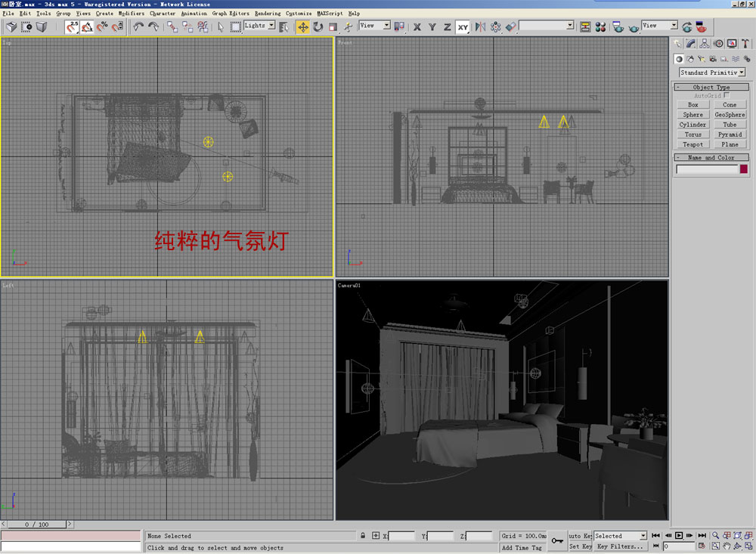The width and height of the screenshot is (756, 554).
Task: Click the Key Filters button
Action: point(620,546)
